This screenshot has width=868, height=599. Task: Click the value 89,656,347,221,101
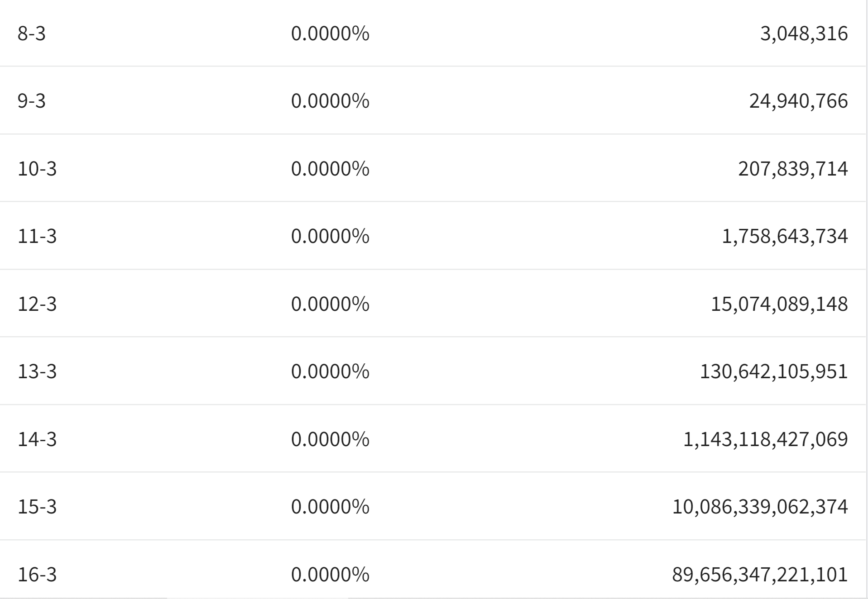(x=760, y=575)
